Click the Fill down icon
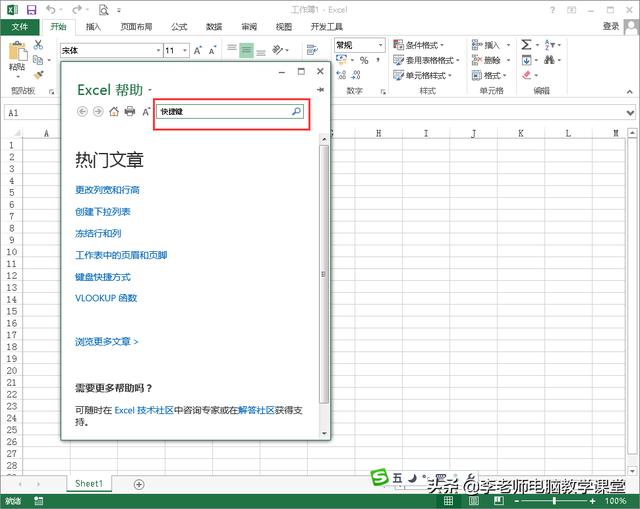This screenshot has height=509, width=640. point(526,60)
